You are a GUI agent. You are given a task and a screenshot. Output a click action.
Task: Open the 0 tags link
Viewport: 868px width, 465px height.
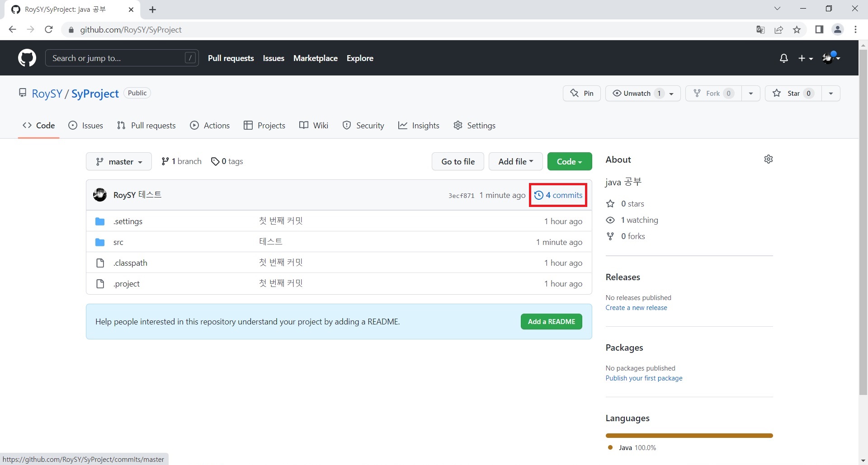click(227, 161)
